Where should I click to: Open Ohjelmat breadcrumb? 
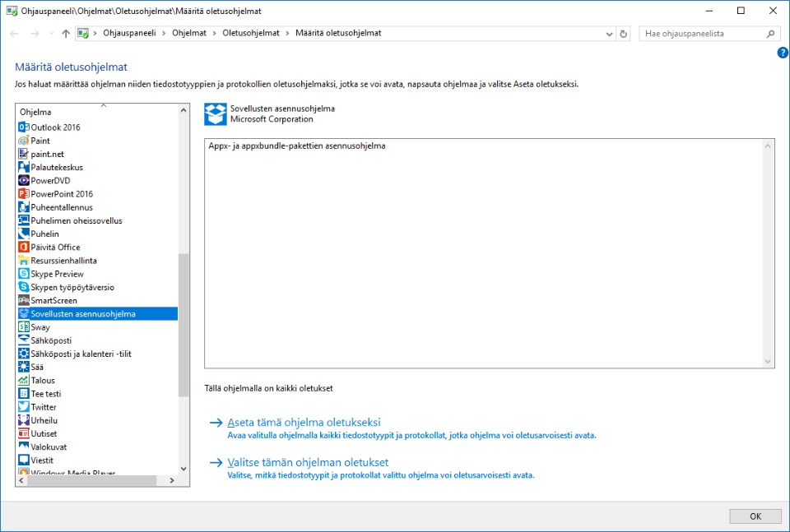tap(189, 33)
